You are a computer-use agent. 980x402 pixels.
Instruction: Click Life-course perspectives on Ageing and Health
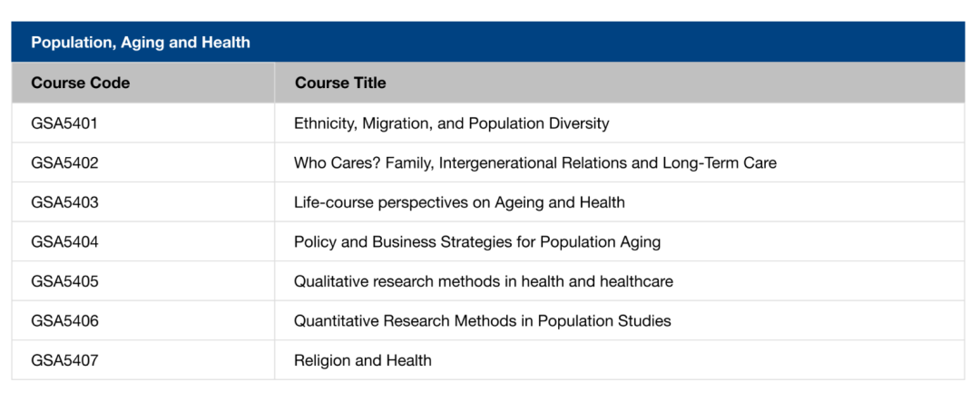click(x=459, y=202)
